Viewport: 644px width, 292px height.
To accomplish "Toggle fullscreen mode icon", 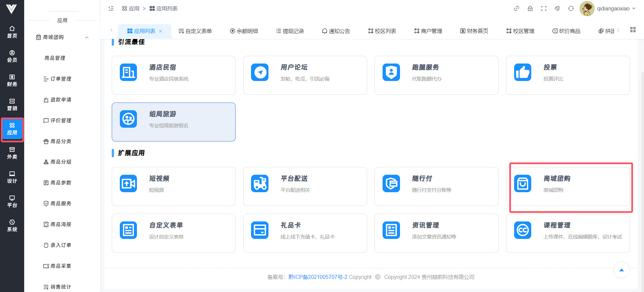I will [x=544, y=9].
